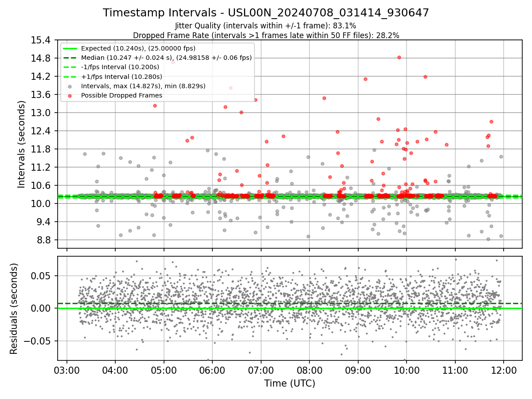Click the 10.0 tick label on intervals axis

pos(41,204)
